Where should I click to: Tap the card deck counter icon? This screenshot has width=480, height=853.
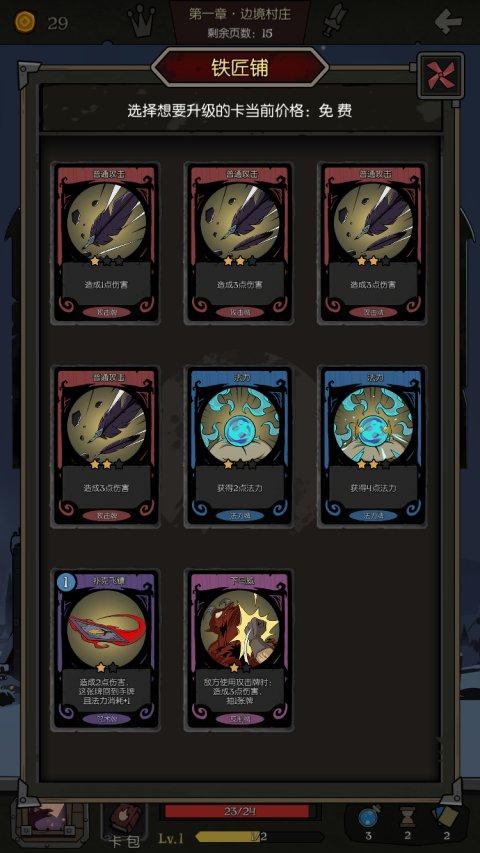(445, 818)
